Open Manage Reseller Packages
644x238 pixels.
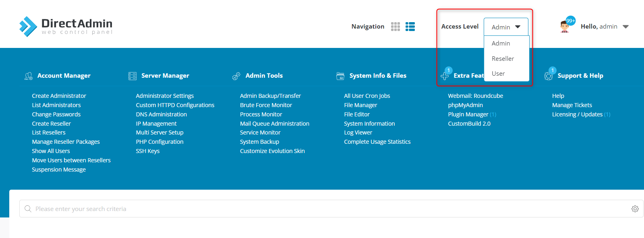coord(66,142)
